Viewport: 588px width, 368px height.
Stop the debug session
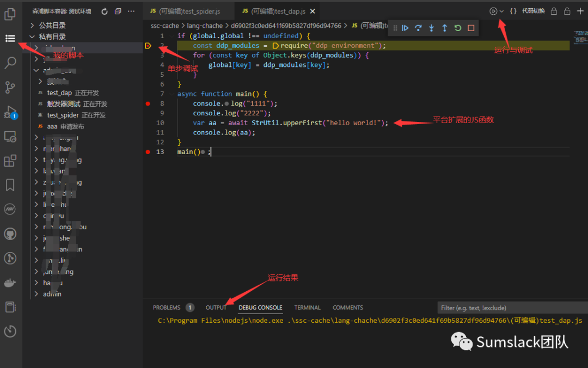(x=471, y=28)
